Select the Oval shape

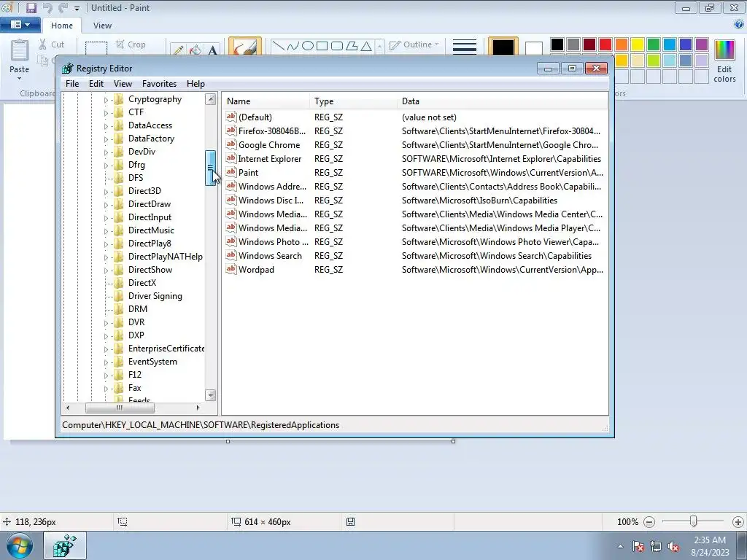[x=308, y=46]
